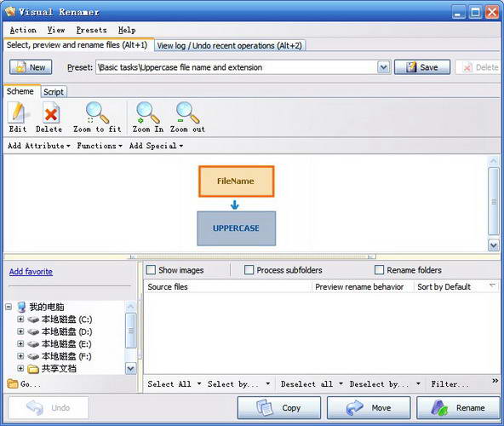Click folder tree scroll up arrow

tap(130, 307)
